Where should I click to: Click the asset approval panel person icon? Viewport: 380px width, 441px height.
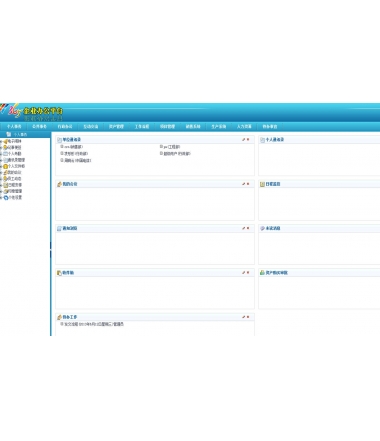(262, 273)
